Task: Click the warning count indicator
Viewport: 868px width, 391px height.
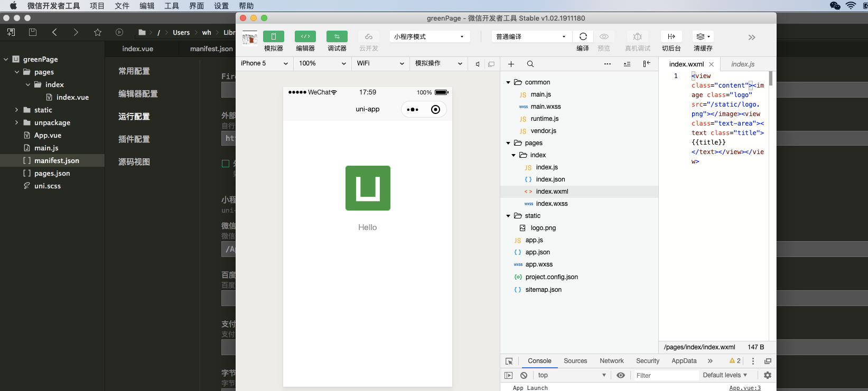Action: pos(735,361)
